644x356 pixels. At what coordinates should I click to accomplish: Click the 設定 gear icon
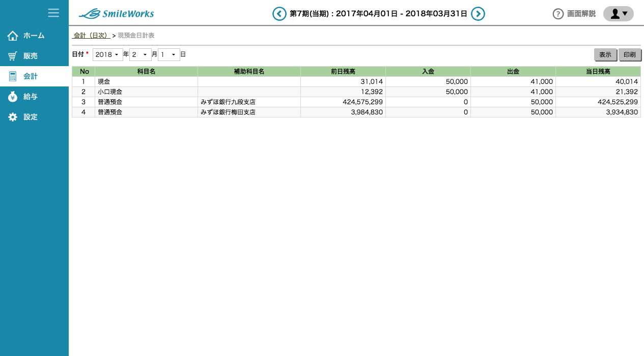coord(13,117)
